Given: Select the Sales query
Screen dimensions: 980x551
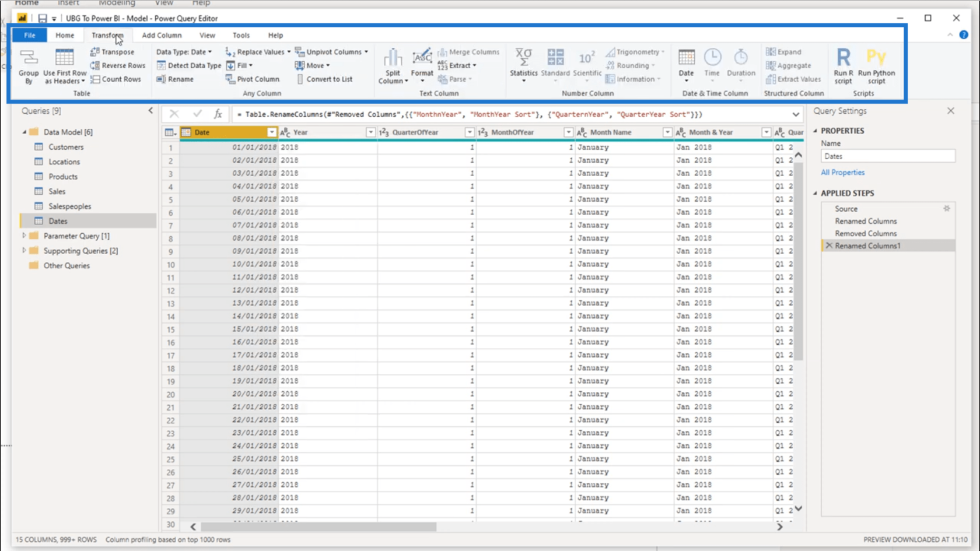Looking at the screenshot, I should [x=57, y=191].
